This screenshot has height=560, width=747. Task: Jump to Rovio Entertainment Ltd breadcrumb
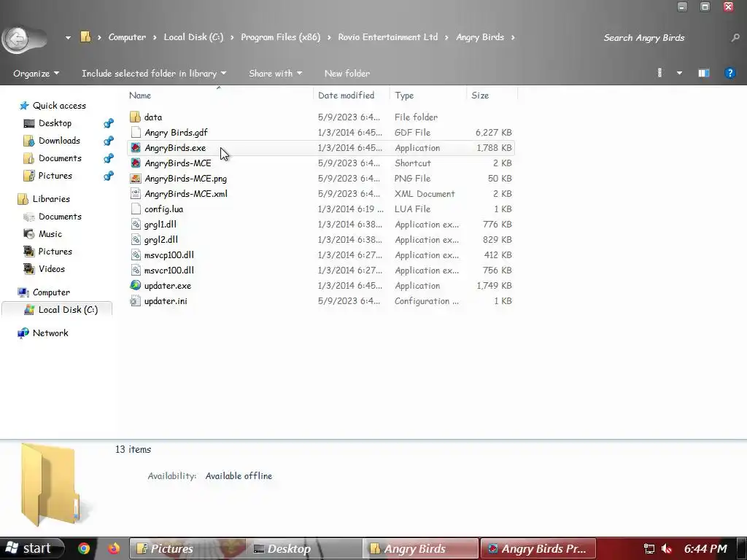click(x=388, y=37)
